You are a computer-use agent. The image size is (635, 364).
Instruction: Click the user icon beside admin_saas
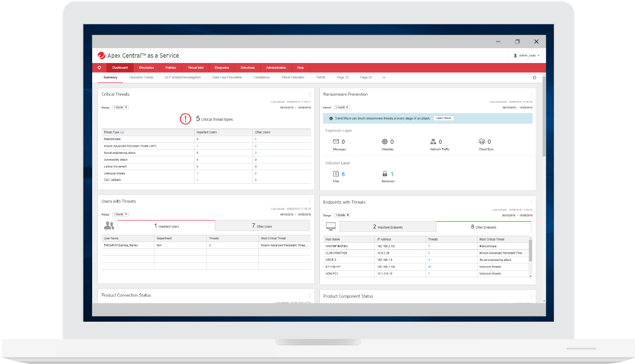point(515,56)
